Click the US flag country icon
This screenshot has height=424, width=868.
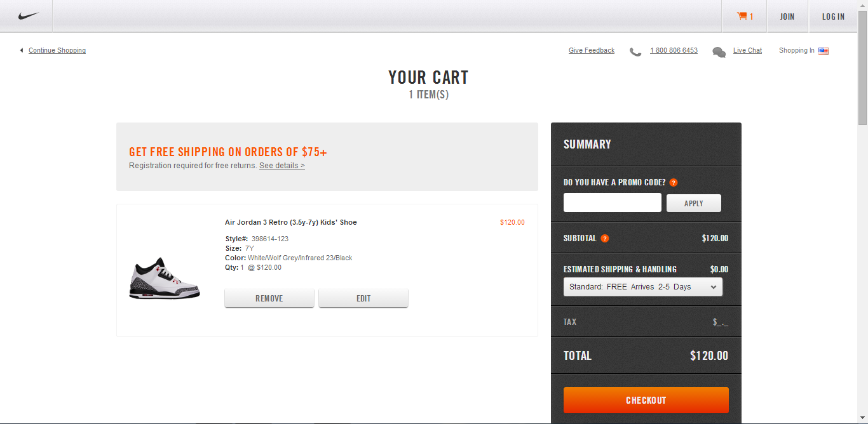(x=824, y=51)
